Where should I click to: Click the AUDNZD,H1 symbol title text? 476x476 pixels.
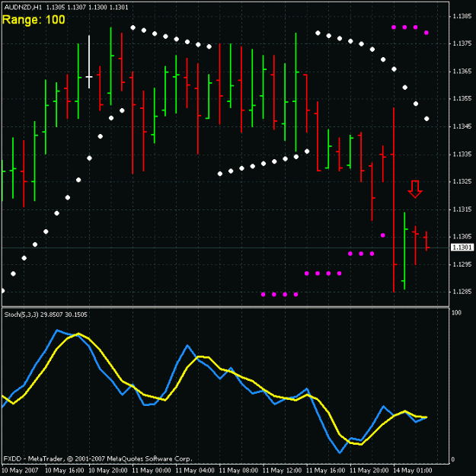(23, 8)
